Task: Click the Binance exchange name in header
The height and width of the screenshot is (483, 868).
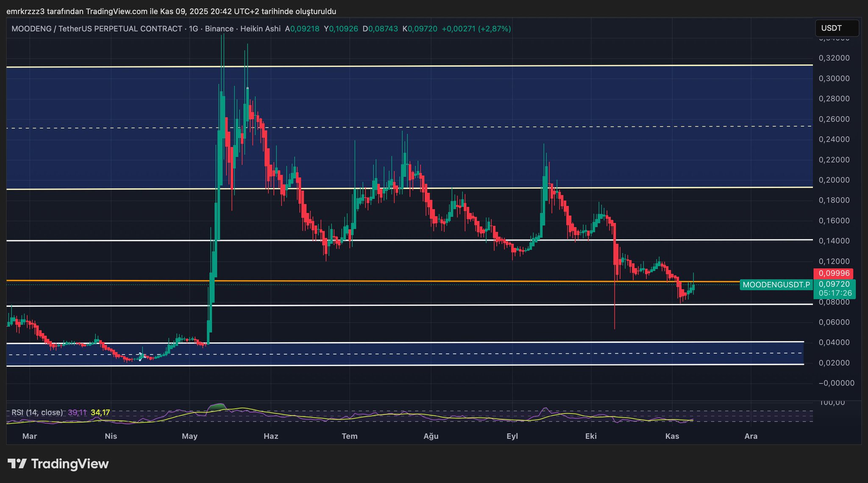Action: point(219,29)
